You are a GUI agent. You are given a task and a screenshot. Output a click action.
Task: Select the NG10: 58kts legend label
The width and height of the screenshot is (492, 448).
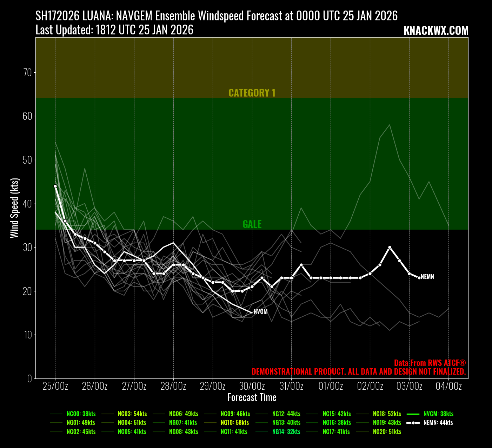click(x=235, y=423)
